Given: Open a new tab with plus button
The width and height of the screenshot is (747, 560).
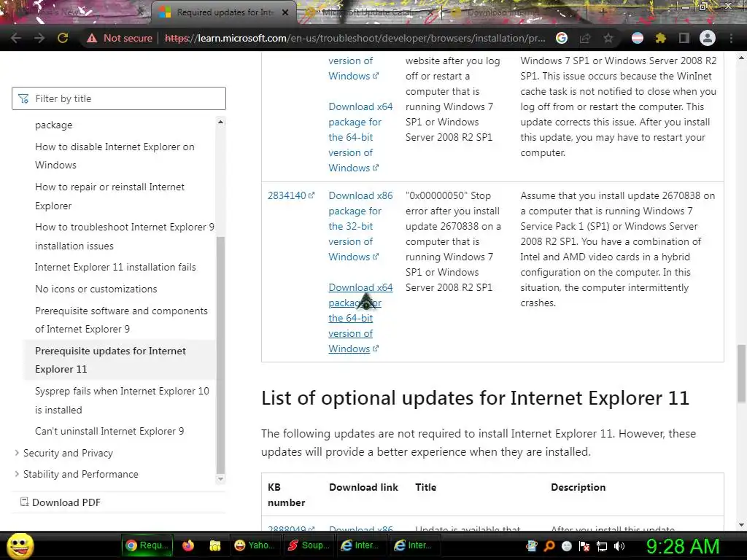Looking at the screenshot, I should (x=603, y=12).
